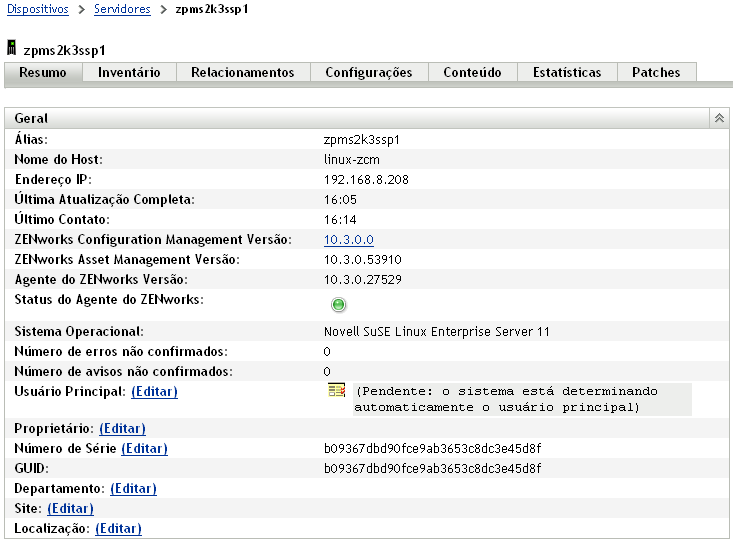Go to the Configurações tab

pyautogui.click(x=369, y=72)
